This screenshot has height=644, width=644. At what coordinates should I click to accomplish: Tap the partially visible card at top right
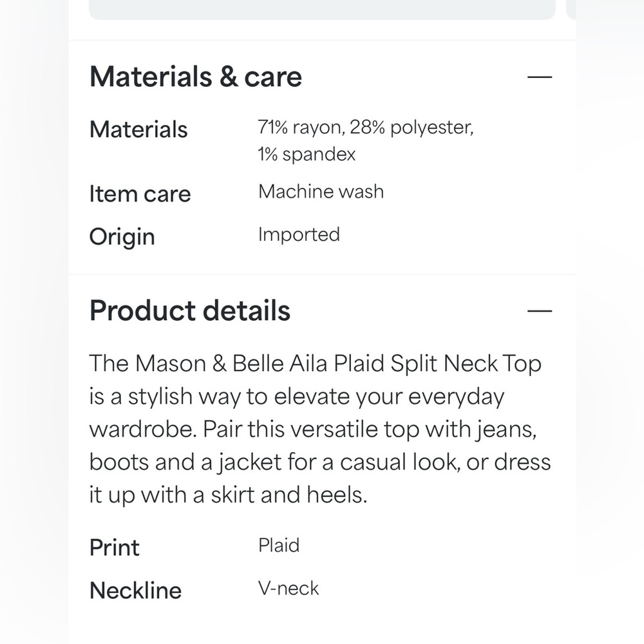tap(571, 9)
